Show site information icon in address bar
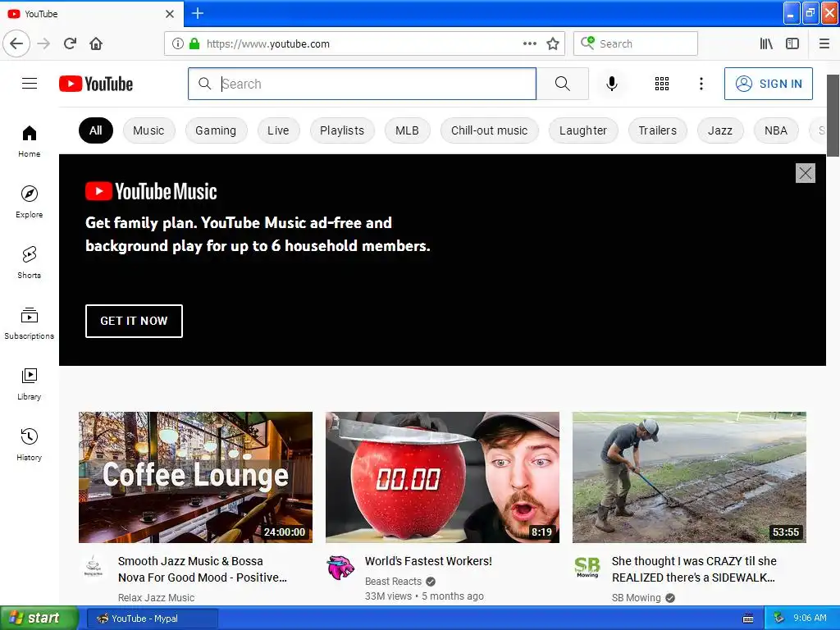840x630 pixels. click(177, 43)
